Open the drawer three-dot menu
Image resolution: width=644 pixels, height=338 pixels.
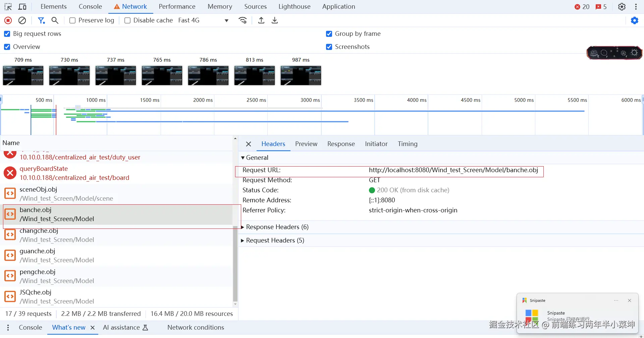8,328
